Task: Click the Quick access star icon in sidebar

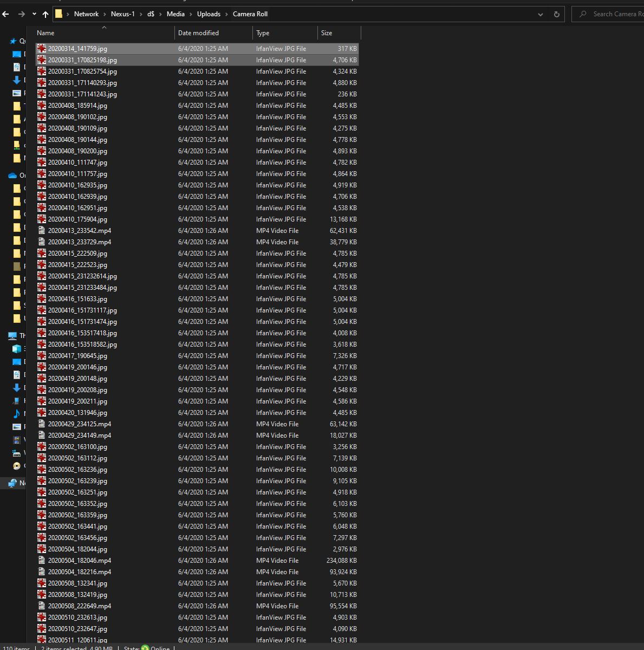Action: pyautogui.click(x=13, y=41)
